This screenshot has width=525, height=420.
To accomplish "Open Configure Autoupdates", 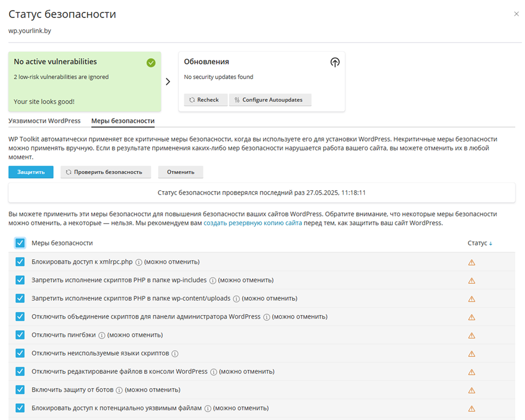I will click(270, 100).
